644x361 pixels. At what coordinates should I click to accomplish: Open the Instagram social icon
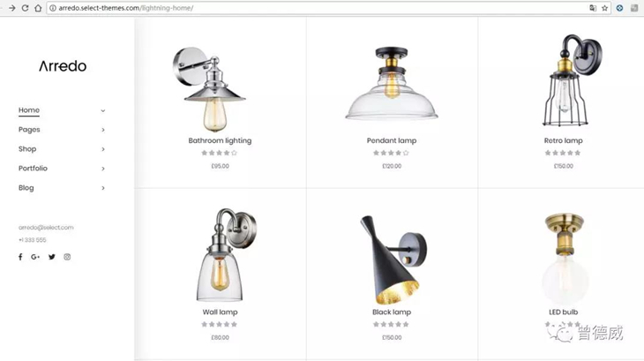click(x=67, y=257)
